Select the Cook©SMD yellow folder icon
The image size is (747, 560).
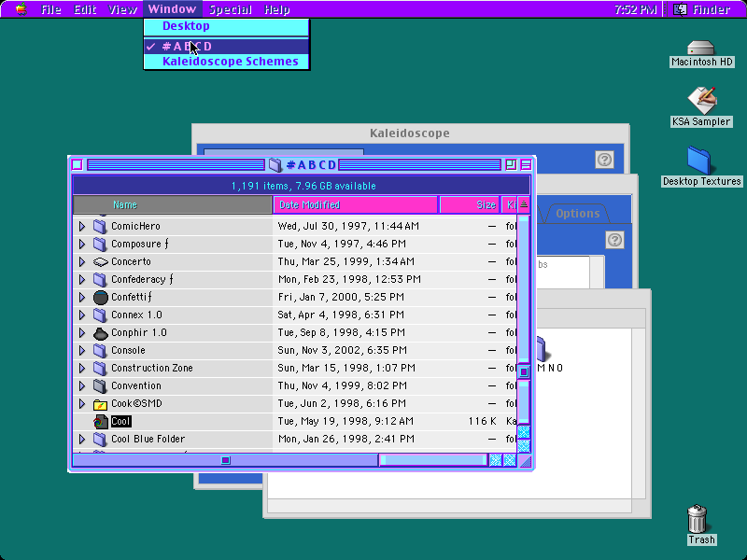click(x=100, y=404)
